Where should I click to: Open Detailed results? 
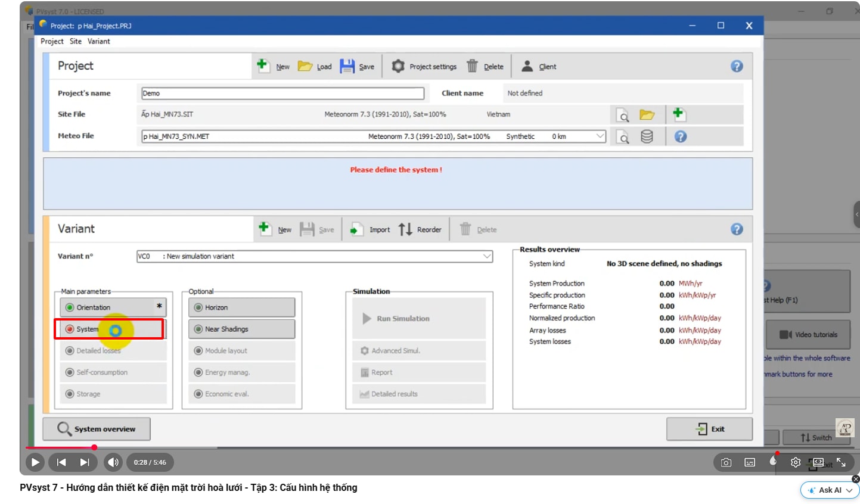(x=419, y=394)
